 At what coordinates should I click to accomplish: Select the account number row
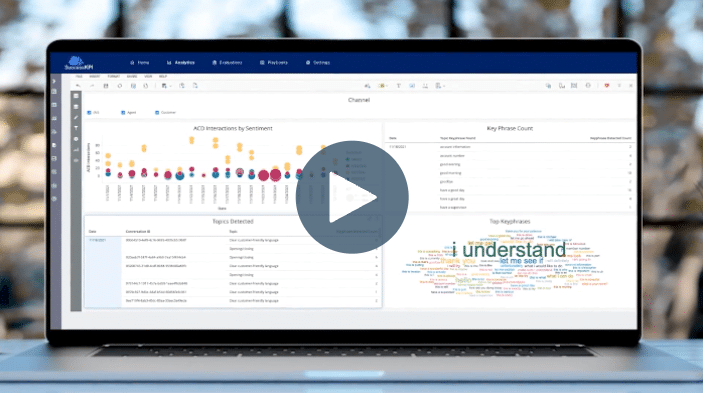pos(510,155)
